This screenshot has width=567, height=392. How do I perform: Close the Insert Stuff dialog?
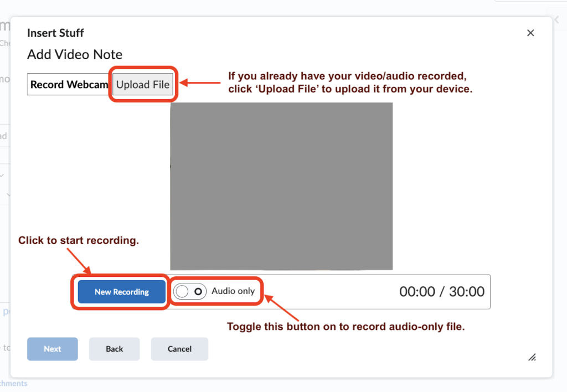pyautogui.click(x=530, y=33)
